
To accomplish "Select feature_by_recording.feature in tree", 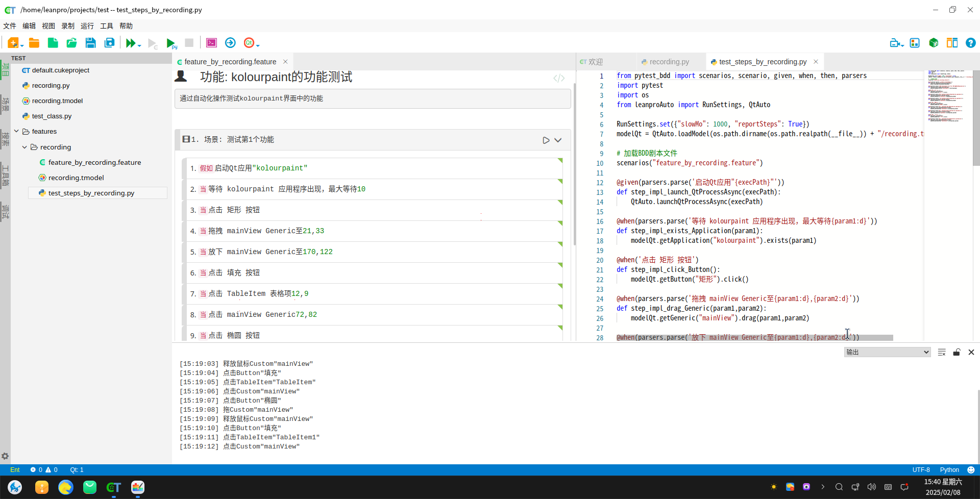I will pyautogui.click(x=94, y=162).
